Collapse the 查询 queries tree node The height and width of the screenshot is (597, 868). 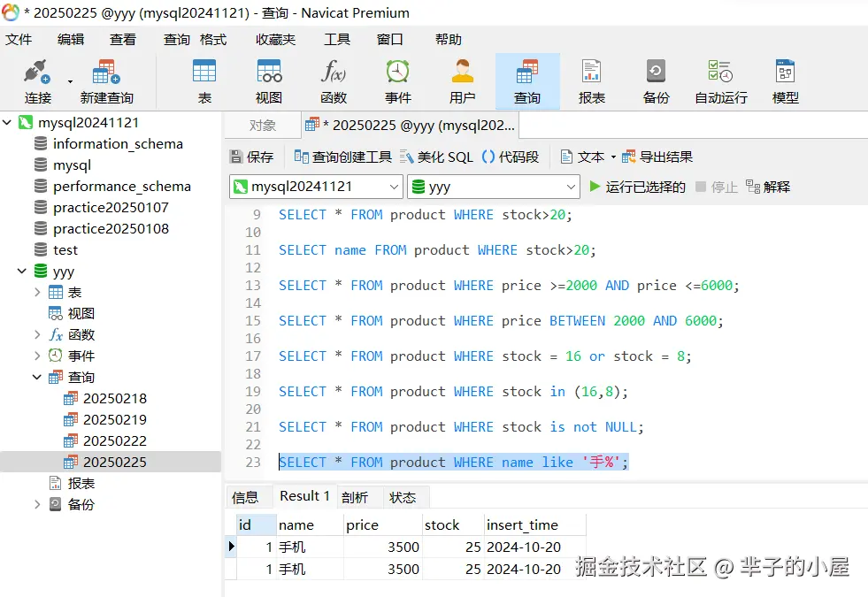tap(37, 378)
